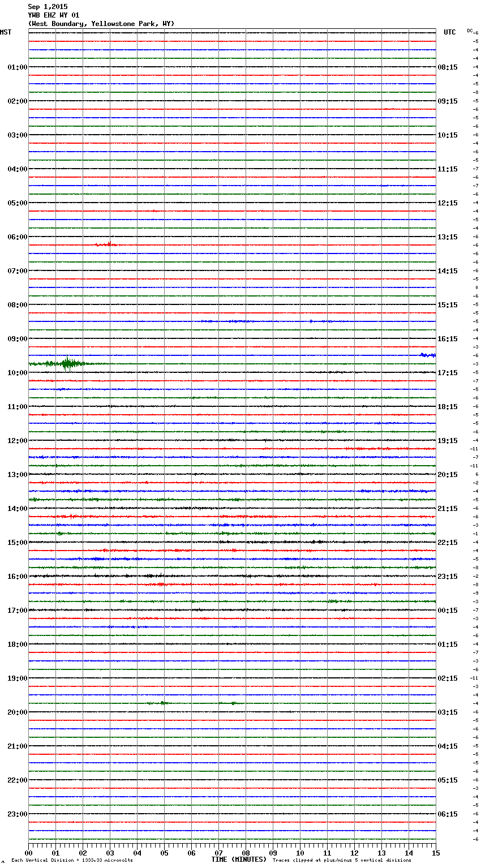Click 'Traces clipped at plus/minus 5 vertical divisions' note

click(342, 861)
